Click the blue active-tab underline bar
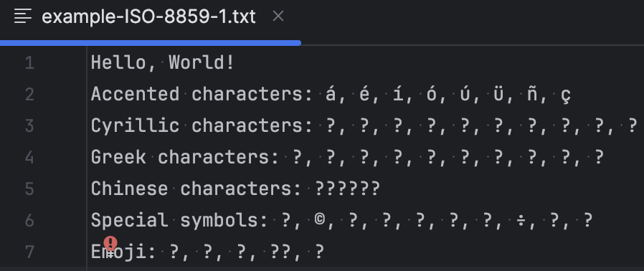 151,43
